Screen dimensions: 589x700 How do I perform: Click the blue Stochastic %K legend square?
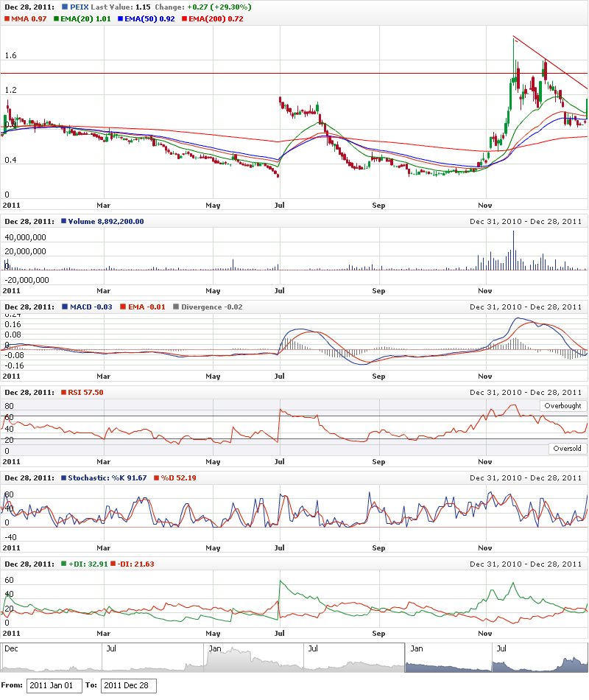point(64,477)
